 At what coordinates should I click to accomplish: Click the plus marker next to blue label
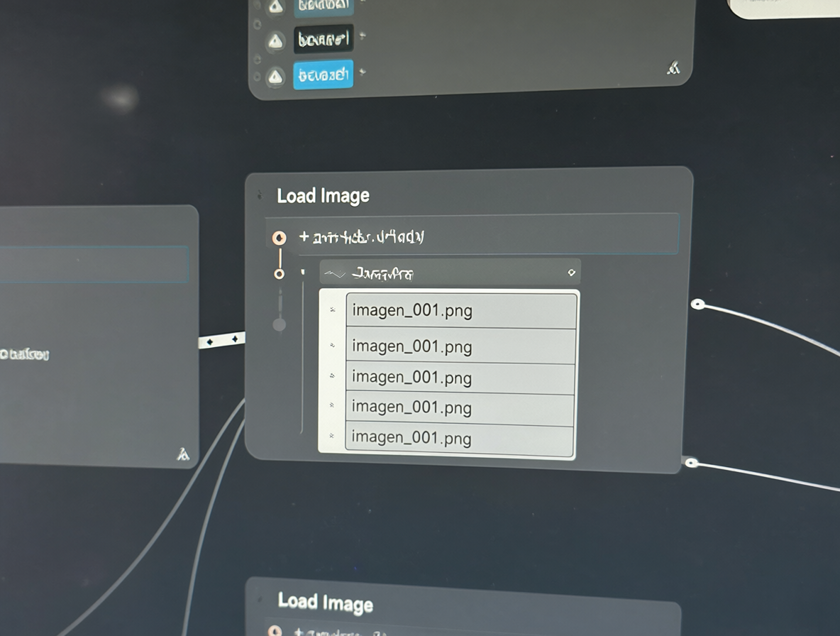363,71
